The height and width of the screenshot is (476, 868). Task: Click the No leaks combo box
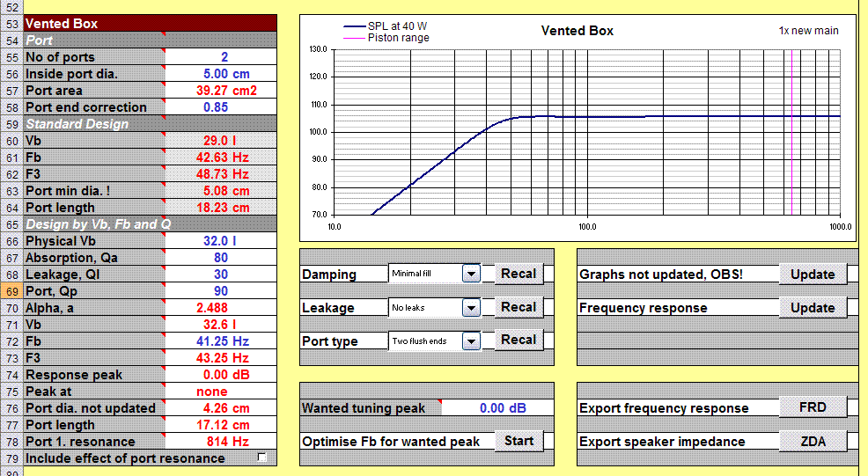(435, 308)
